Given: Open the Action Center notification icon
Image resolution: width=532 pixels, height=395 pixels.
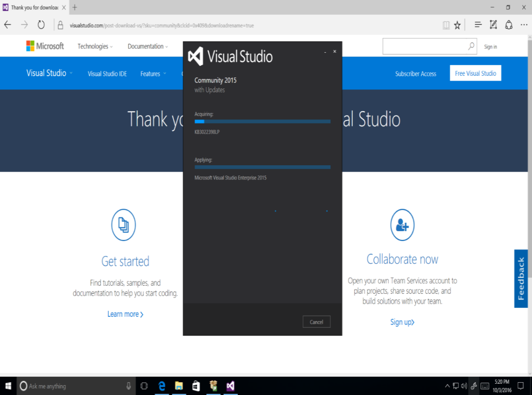Looking at the screenshot, I should tap(521, 386).
